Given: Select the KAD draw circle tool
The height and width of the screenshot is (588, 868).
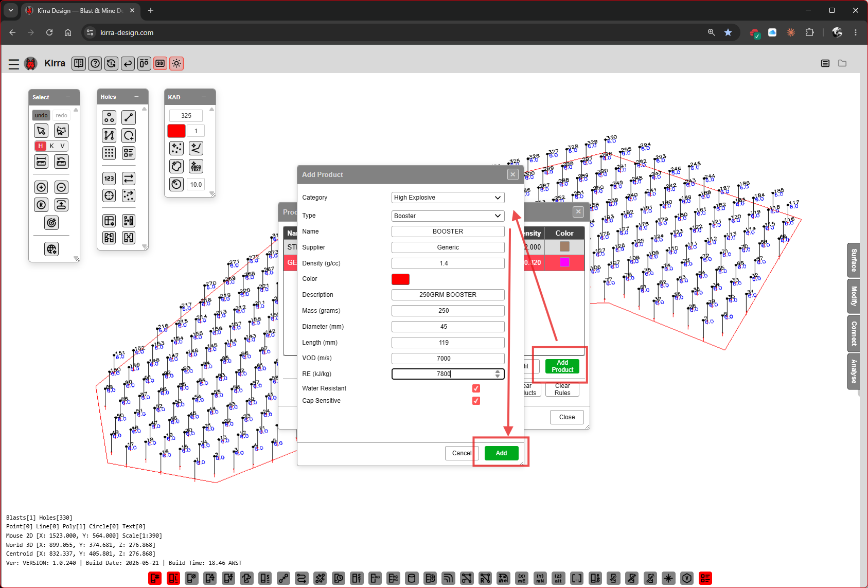Looking at the screenshot, I should coord(176,184).
